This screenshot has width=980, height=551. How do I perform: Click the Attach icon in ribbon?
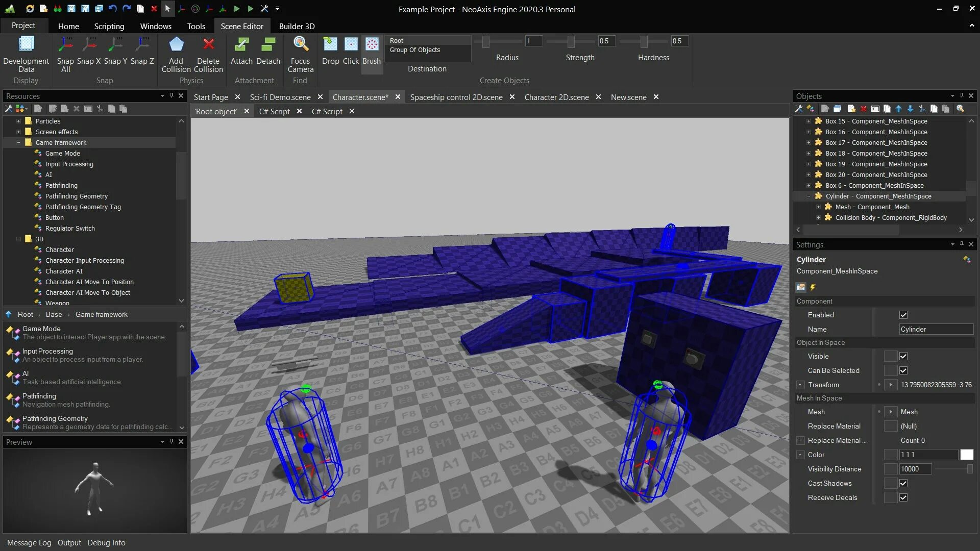(x=241, y=45)
